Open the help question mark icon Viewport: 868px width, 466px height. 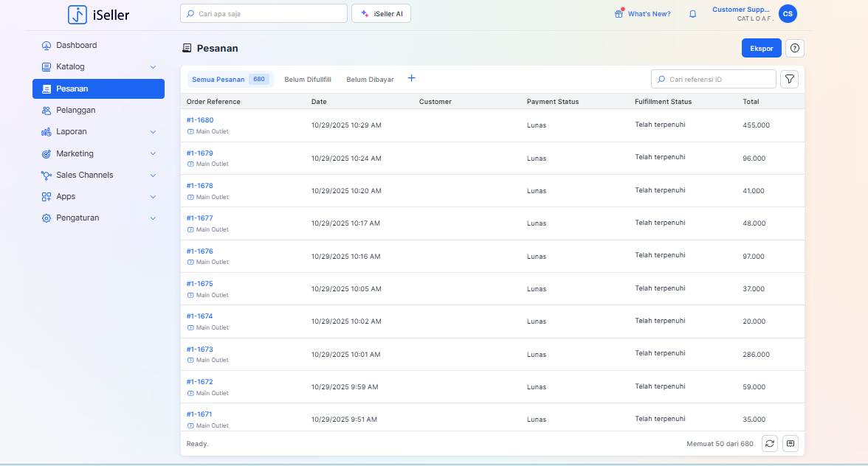pos(795,49)
